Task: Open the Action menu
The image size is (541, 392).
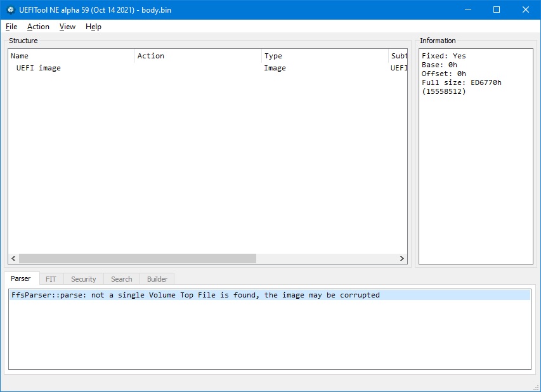Action: 38,27
